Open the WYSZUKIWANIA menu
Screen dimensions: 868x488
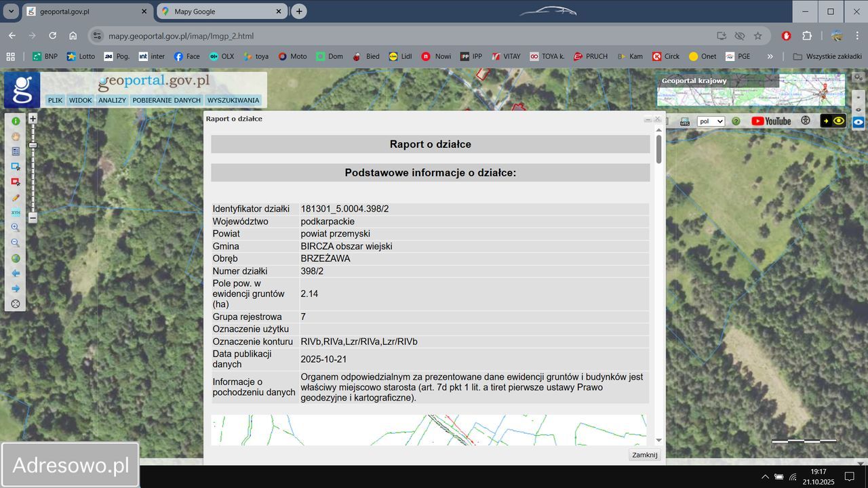233,100
